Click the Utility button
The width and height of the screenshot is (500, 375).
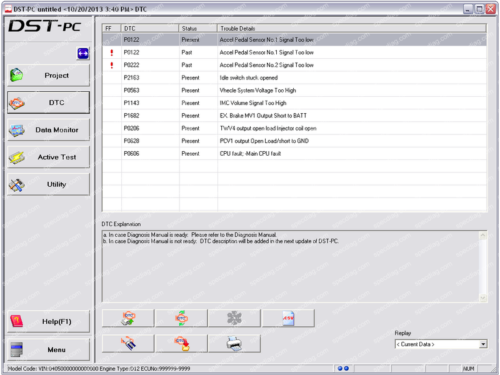pos(49,184)
